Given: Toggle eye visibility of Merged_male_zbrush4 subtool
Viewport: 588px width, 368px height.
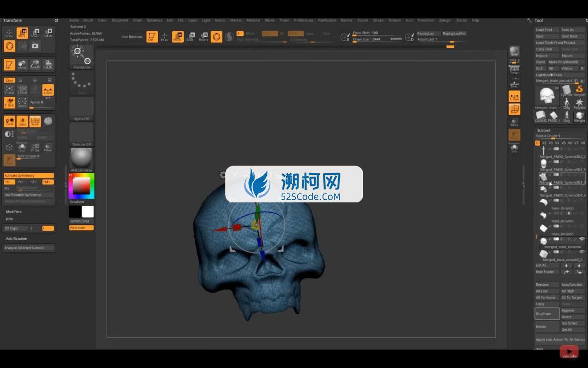Looking at the screenshot, I should [x=582, y=239].
